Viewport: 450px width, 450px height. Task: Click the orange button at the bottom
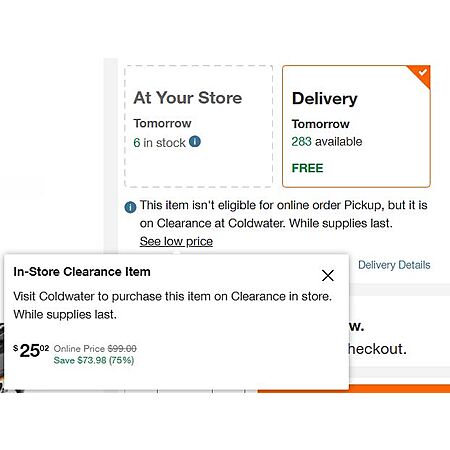tap(354, 388)
